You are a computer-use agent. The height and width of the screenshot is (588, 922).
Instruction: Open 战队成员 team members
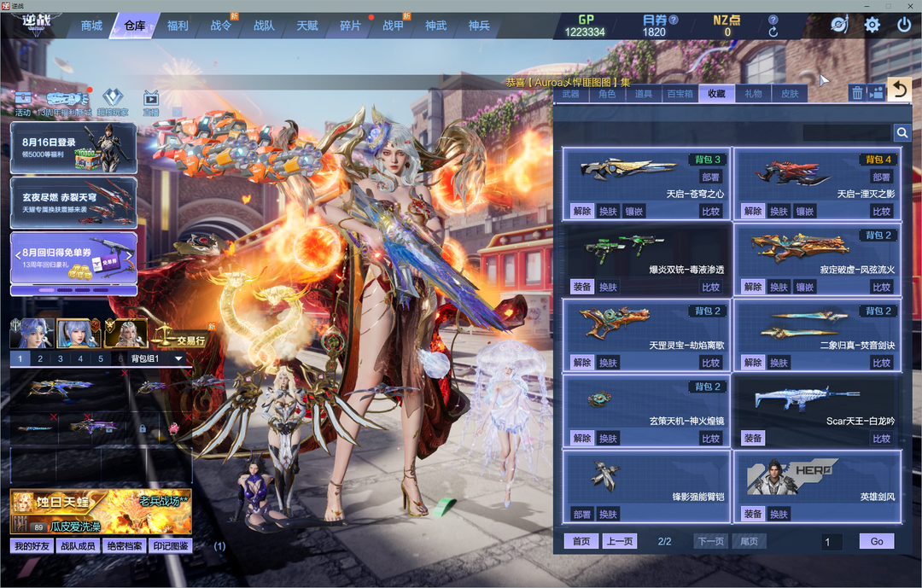pos(79,546)
